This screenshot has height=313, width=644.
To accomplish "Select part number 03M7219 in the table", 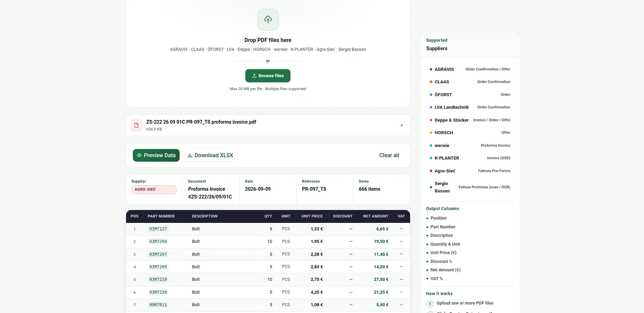I will [158, 279].
